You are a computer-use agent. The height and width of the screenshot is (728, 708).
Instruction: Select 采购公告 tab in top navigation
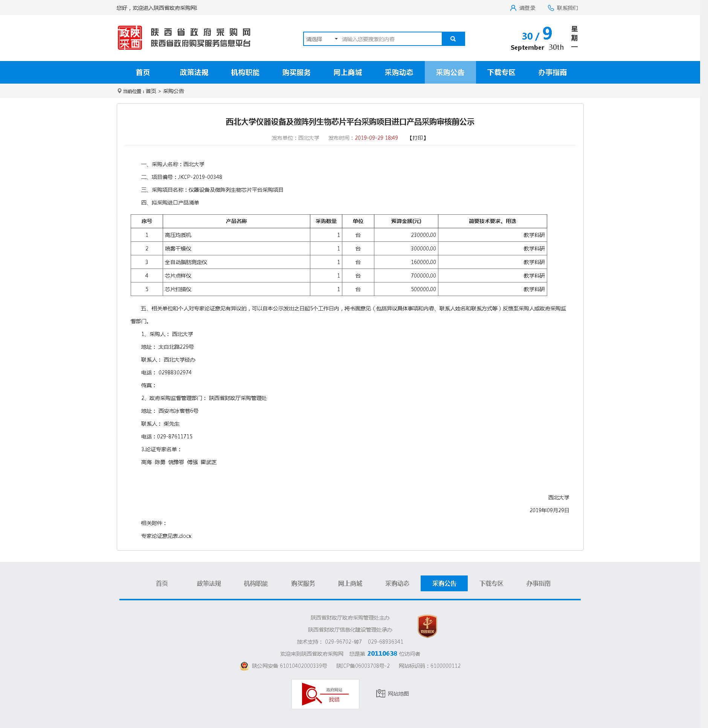pyautogui.click(x=450, y=72)
